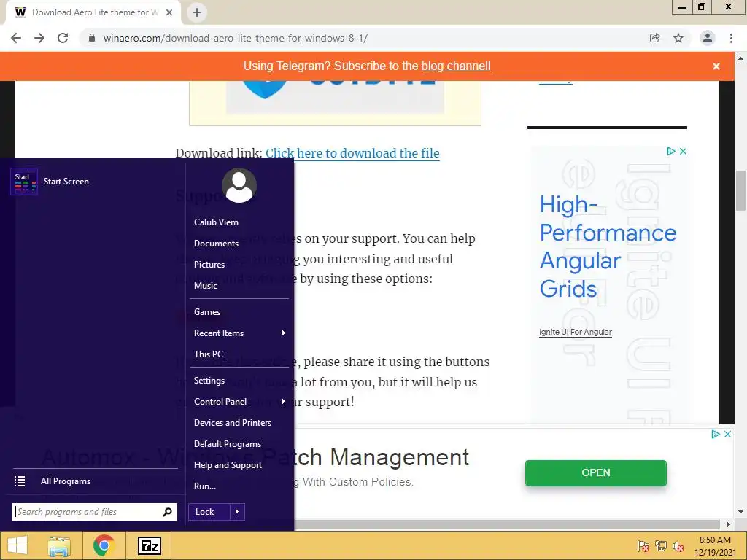Open Google Chrome taskbar icon
This screenshot has width=747, height=560.
click(104, 545)
